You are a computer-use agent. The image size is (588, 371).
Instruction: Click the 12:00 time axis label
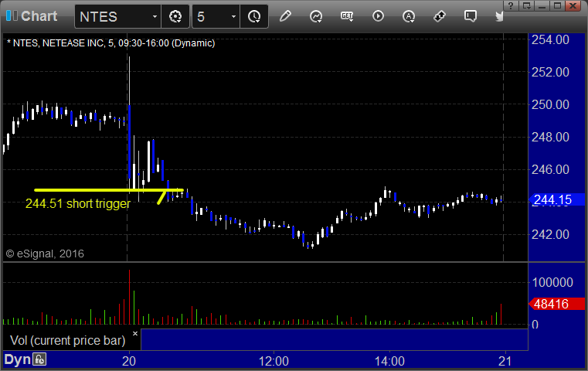point(274,361)
